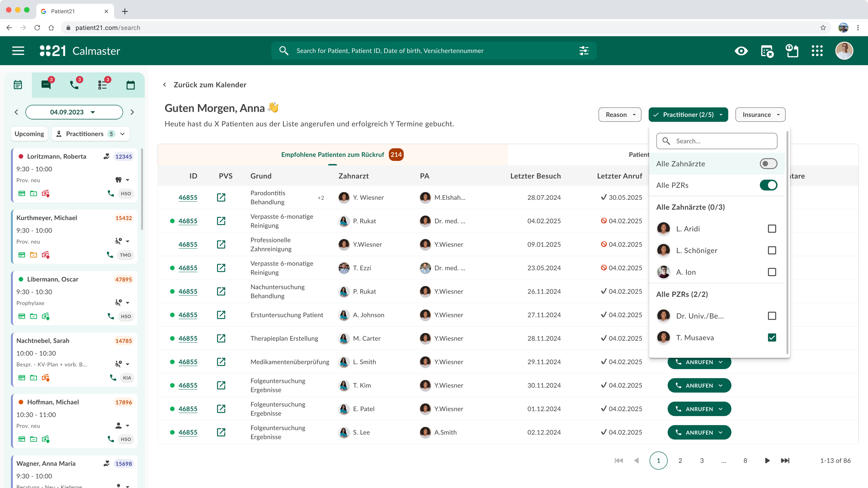
Task: Click Zurück zum Kalender back link
Action: [205, 85]
